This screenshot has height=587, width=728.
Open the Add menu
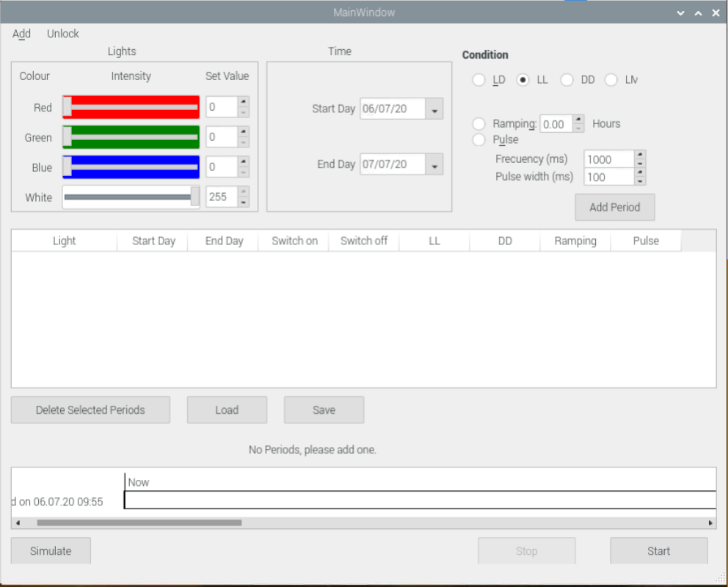pos(22,34)
